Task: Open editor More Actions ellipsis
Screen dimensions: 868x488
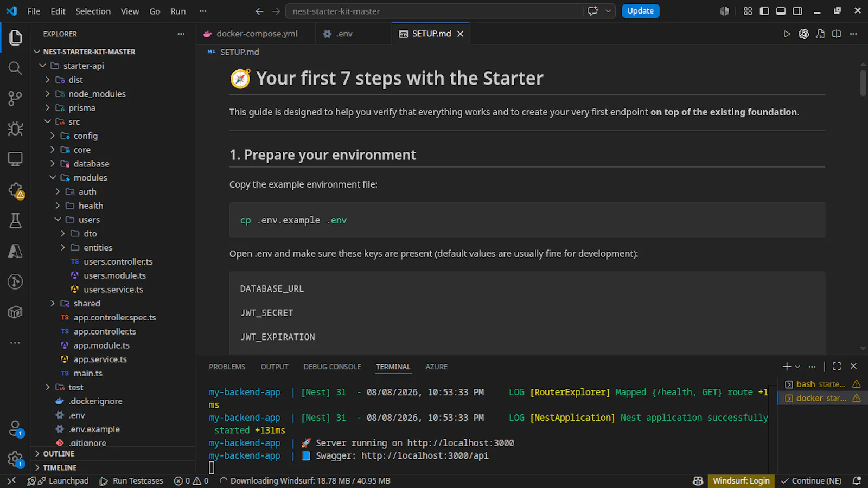Action: [x=853, y=34]
